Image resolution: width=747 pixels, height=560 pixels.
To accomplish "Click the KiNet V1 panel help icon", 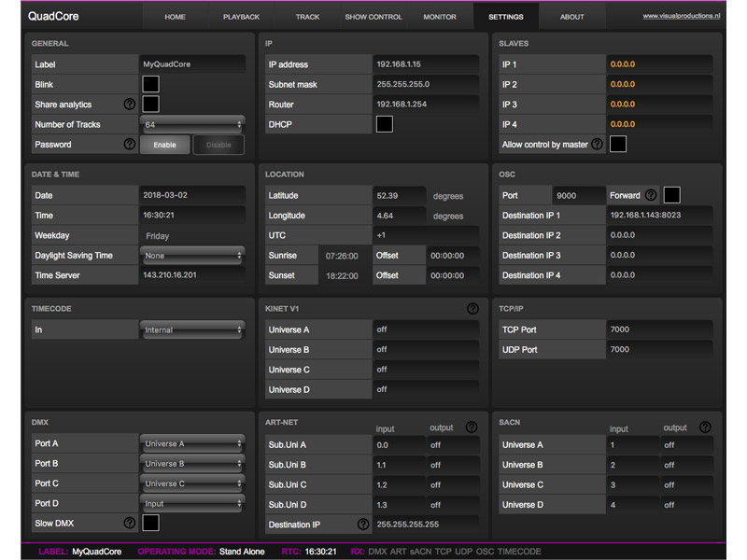I will tap(472, 308).
